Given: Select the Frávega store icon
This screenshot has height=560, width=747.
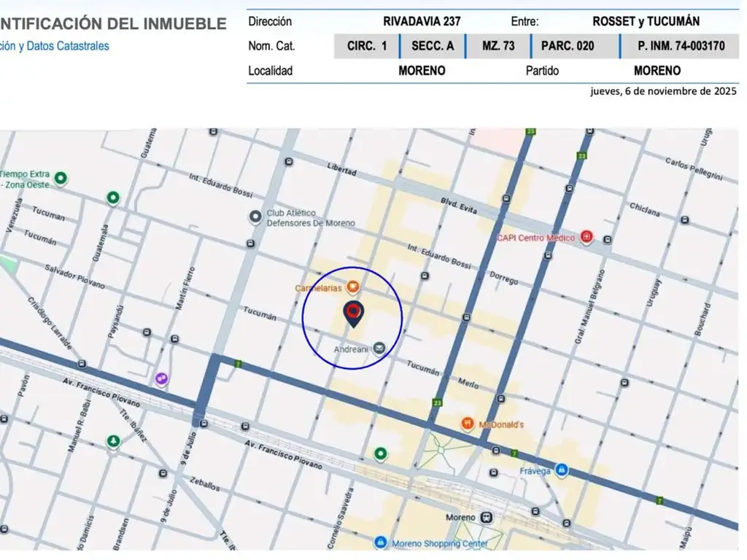Looking at the screenshot, I should (561, 470).
